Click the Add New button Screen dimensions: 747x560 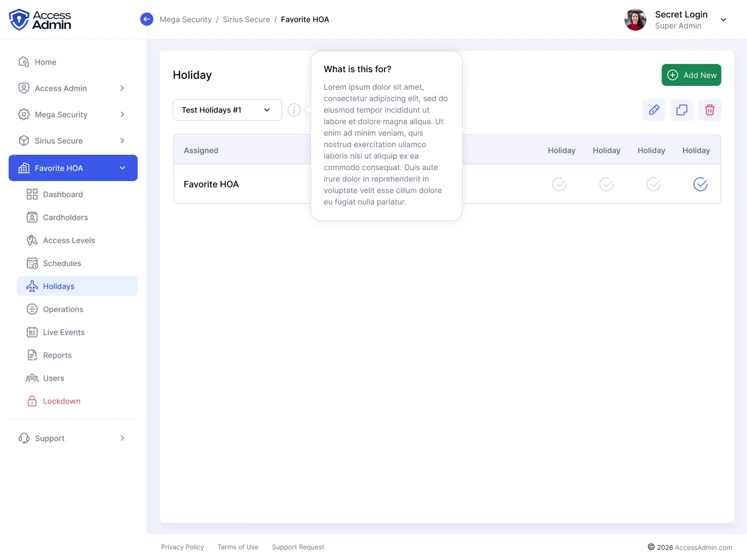click(691, 75)
